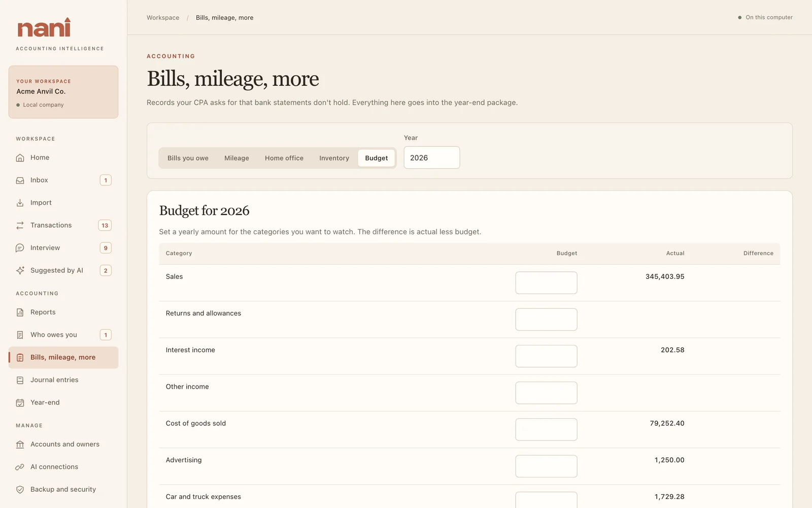Click the Other income budget field
The width and height of the screenshot is (812, 508).
[546, 393]
